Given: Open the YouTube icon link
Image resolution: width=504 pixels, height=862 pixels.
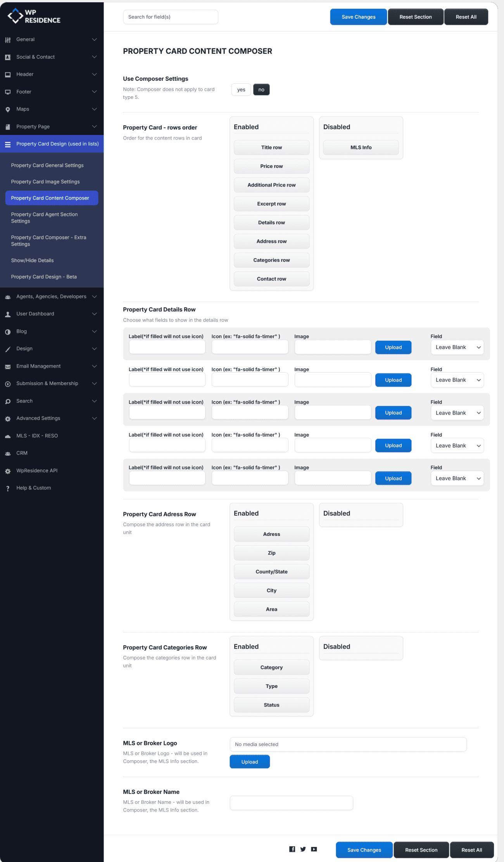Looking at the screenshot, I should 314,849.
